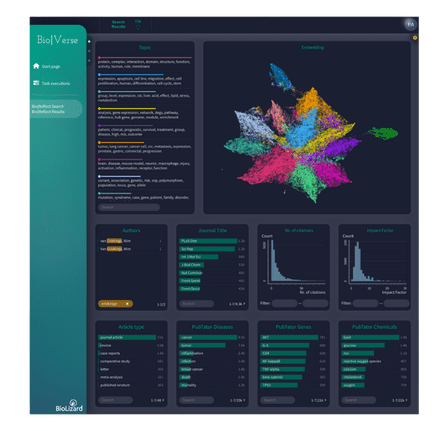446x431 pixels.
Task: Click the filter funnel icon under 53k
Action: 138,27
